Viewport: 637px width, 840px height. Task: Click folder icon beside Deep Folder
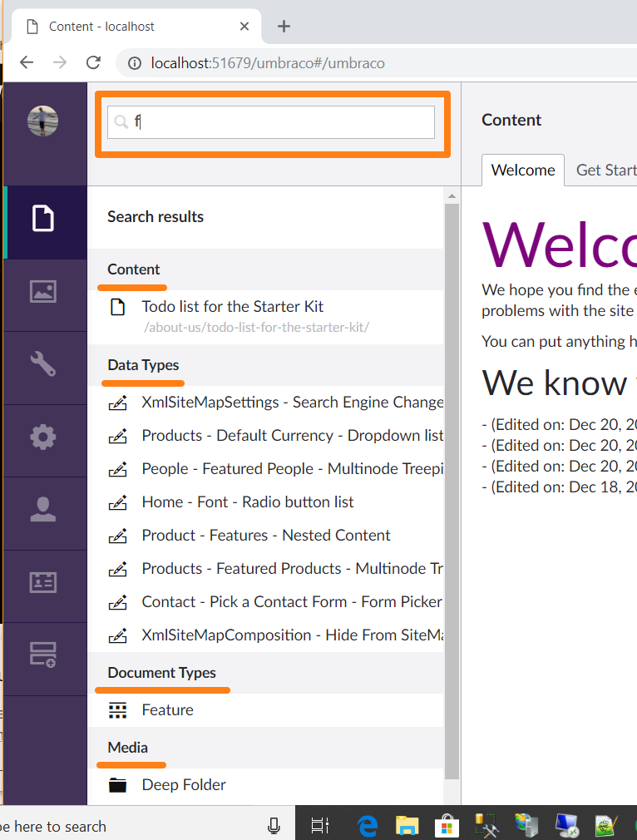click(x=118, y=785)
